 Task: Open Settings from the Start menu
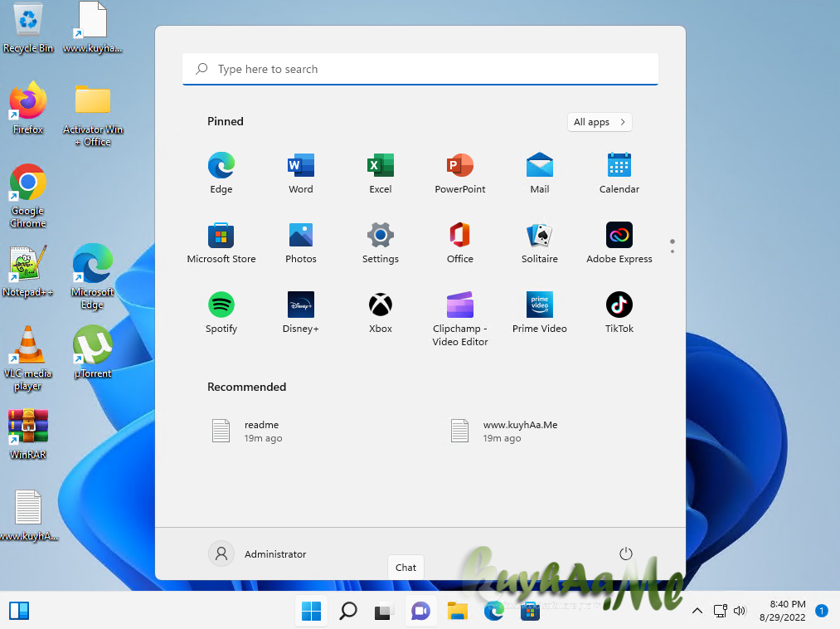pos(381,242)
